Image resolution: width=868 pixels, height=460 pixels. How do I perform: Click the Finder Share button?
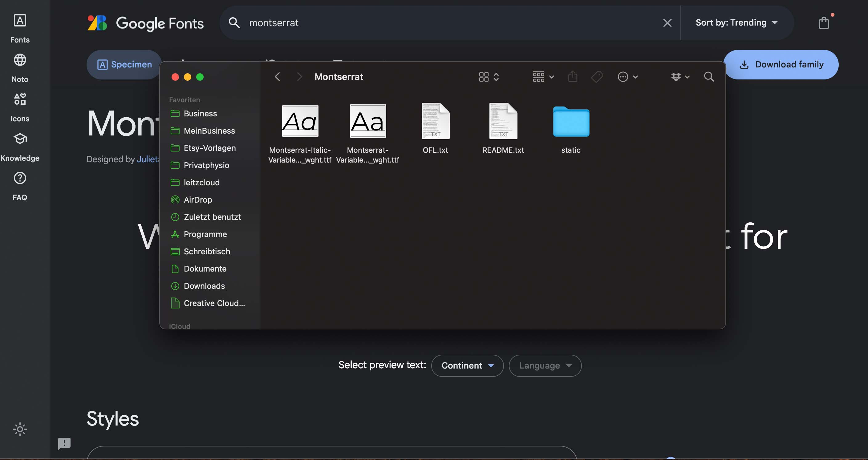click(573, 76)
